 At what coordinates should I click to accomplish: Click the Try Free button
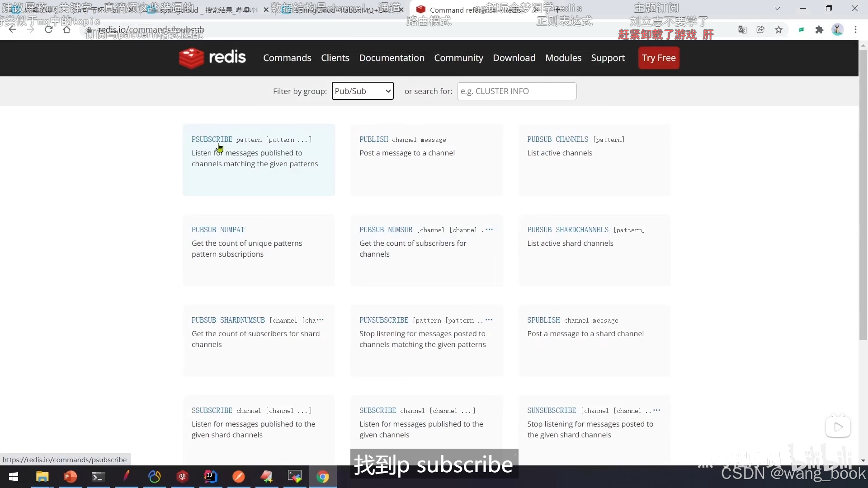click(x=659, y=58)
